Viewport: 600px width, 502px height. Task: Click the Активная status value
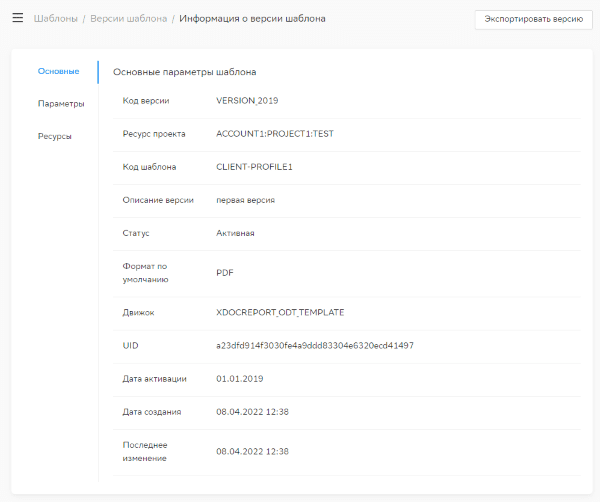(235, 233)
